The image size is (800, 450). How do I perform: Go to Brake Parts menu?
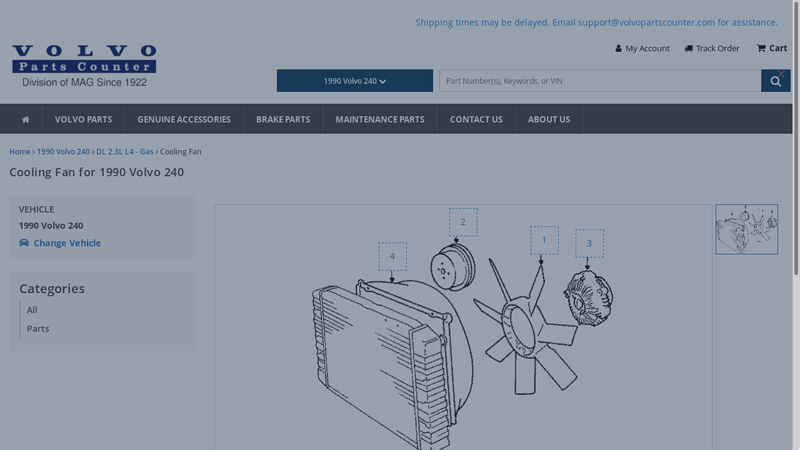click(283, 119)
